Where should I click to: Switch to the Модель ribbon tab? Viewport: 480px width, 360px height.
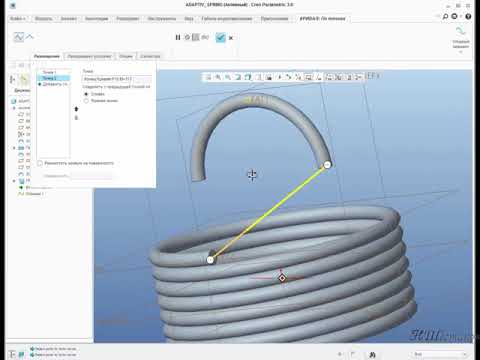pos(44,19)
